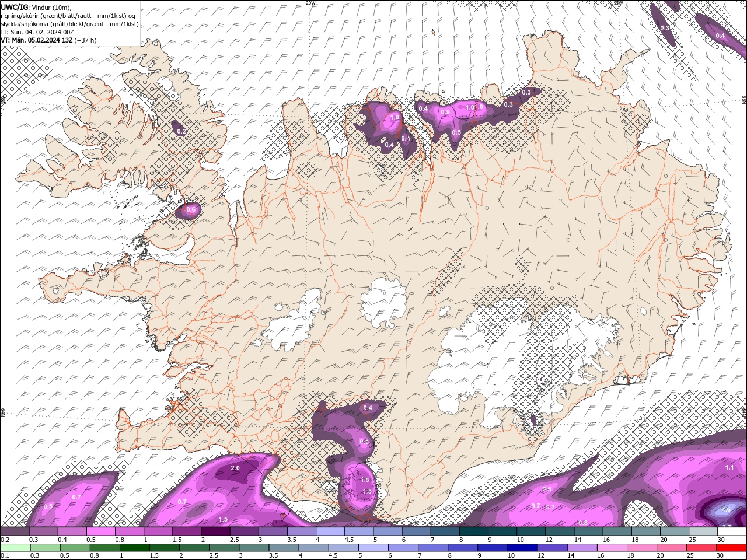Click the 2.0 precipitation label off the south coast
This screenshot has height=560, width=747.
[x=235, y=468]
